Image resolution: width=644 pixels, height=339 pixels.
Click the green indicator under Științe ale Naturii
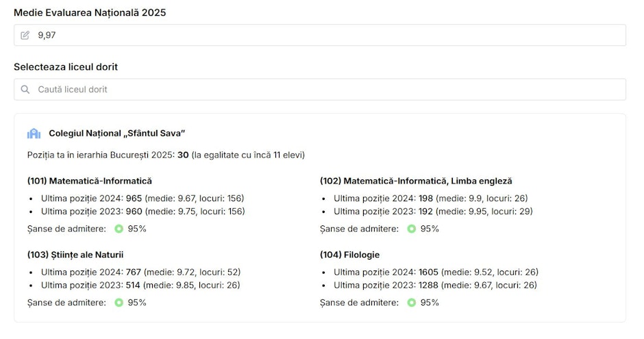119,303
